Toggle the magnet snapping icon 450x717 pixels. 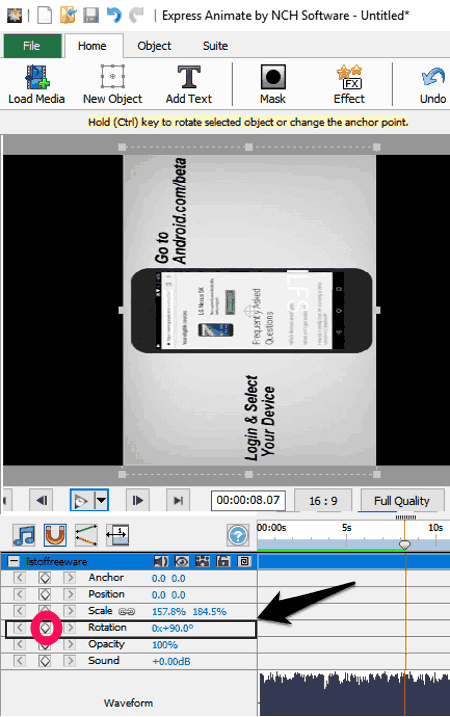click(55, 535)
